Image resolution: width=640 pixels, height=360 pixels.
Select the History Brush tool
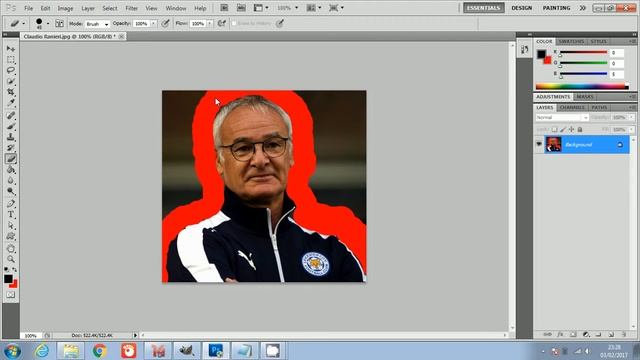pos(11,148)
